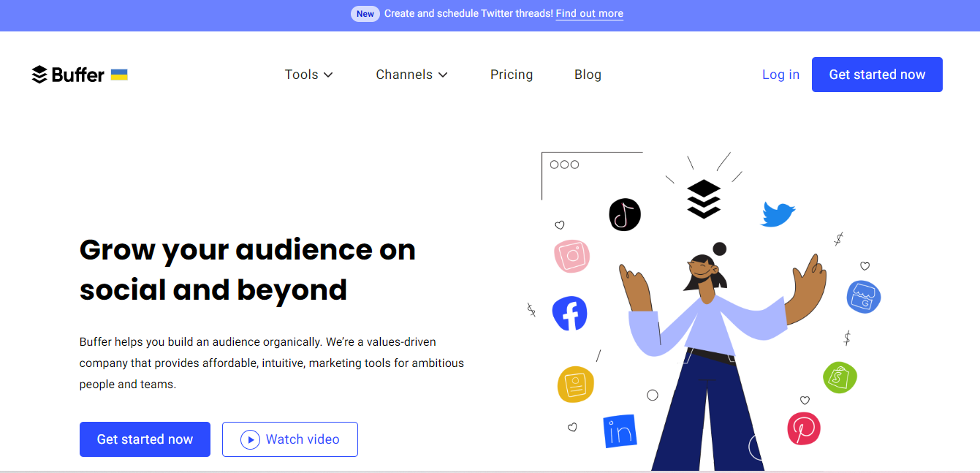
Task: Click the TikTok icon in illustration
Action: pyautogui.click(x=625, y=214)
